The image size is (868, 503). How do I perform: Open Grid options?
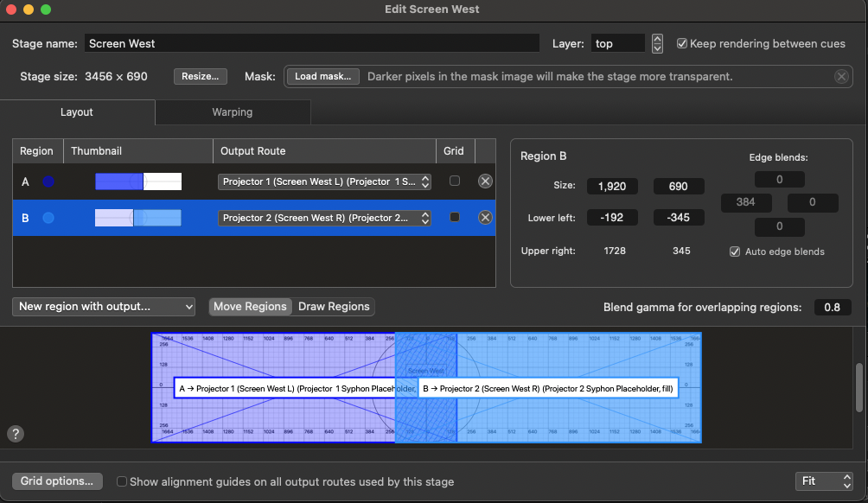(57, 481)
